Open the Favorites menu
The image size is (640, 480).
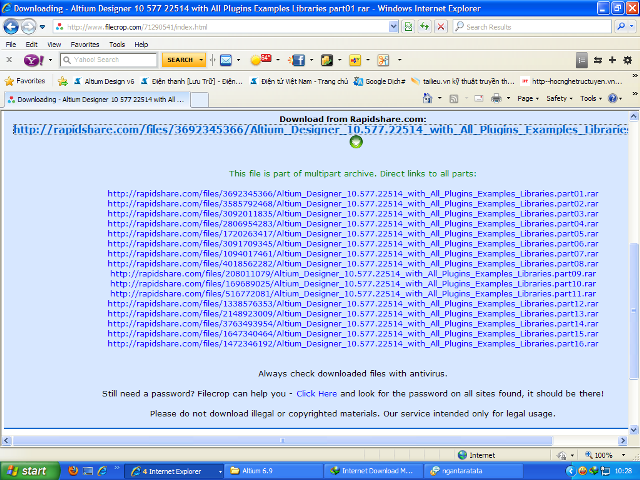(x=85, y=44)
